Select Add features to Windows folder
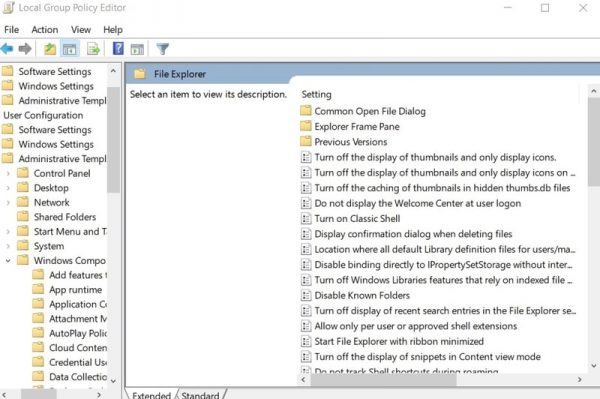 (78, 275)
